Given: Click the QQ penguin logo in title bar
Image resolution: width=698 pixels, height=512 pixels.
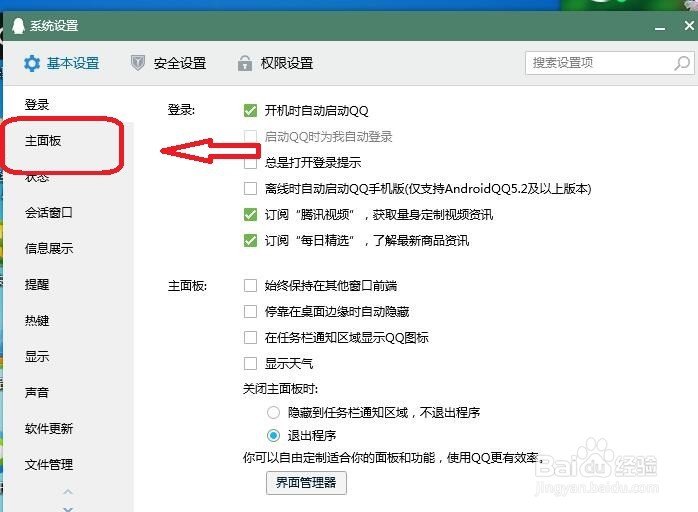Looking at the screenshot, I should coord(18,26).
